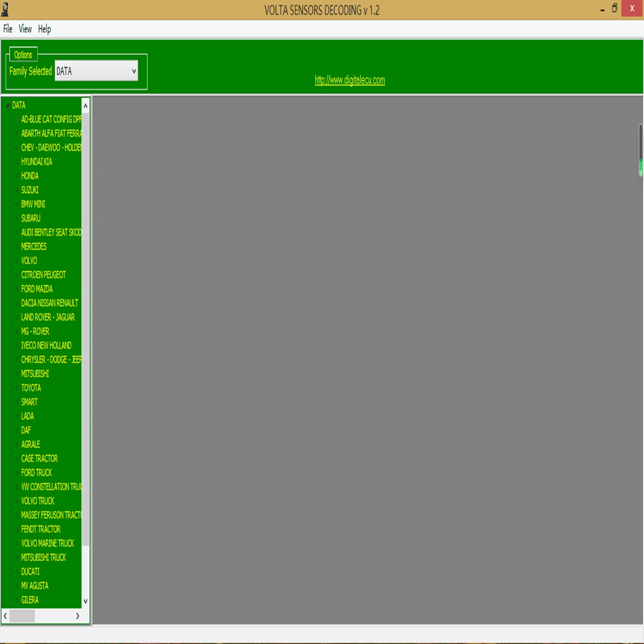The image size is (644, 644).
Task: Select IVECO NEW HOLLAND item
Action: pos(46,346)
